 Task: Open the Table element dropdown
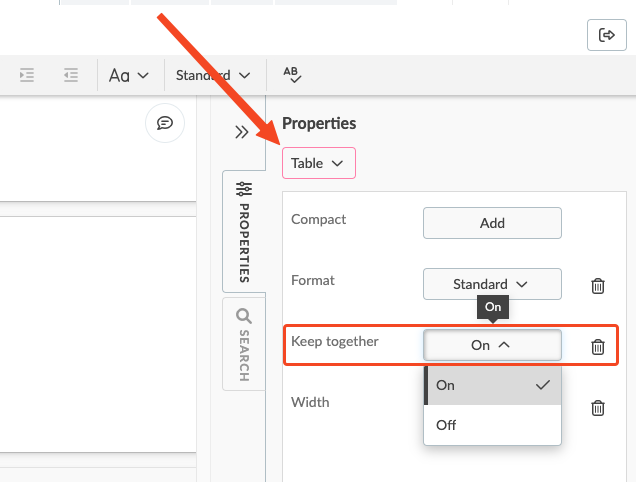click(x=319, y=163)
